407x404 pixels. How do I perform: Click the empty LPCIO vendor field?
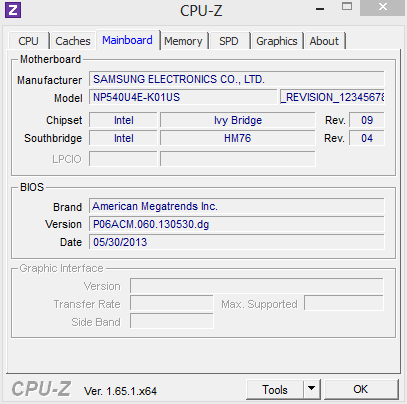pyautogui.click(x=123, y=159)
